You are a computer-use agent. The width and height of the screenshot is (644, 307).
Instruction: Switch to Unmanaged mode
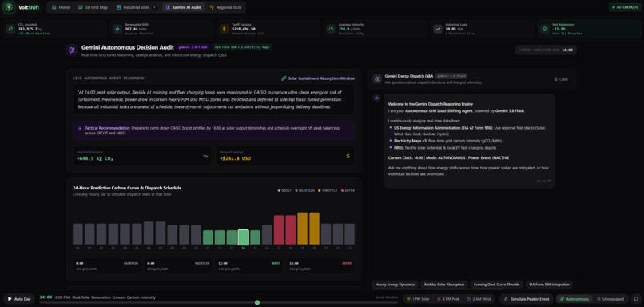click(x=610, y=299)
